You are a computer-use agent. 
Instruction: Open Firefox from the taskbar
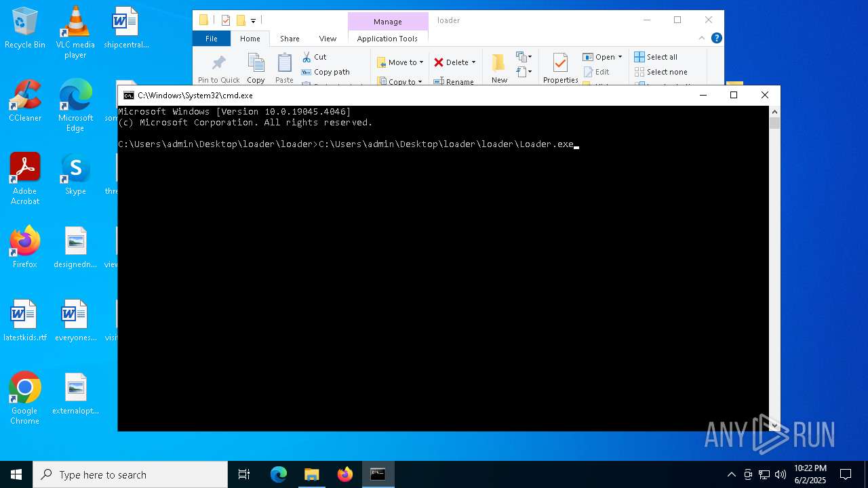(345, 474)
